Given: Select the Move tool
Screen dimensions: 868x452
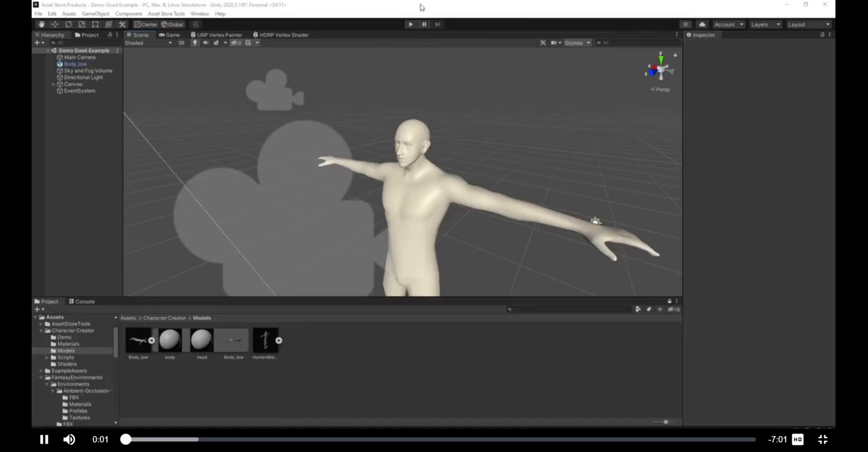Looking at the screenshot, I should click(55, 24).
